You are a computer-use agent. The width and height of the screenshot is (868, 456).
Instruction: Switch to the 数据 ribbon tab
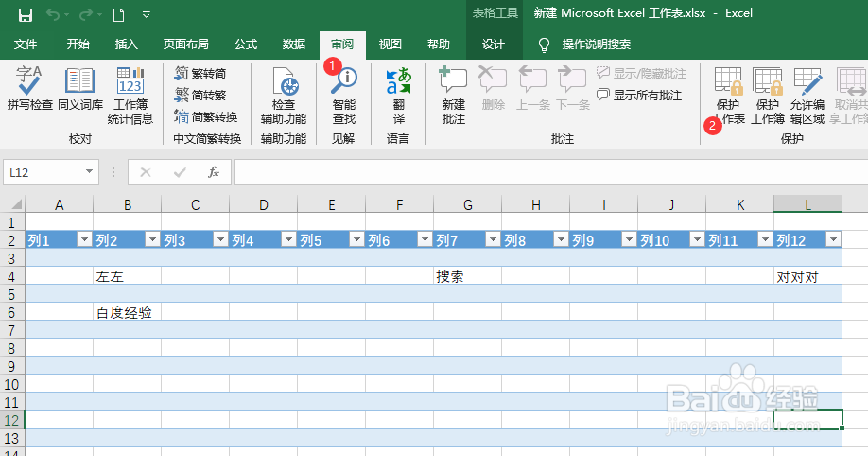pos(294,44)
